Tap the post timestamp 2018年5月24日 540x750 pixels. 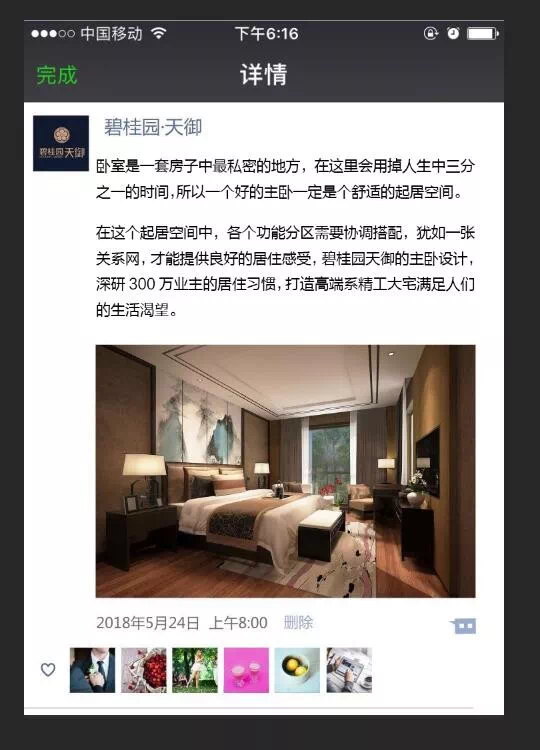[148, 623]
